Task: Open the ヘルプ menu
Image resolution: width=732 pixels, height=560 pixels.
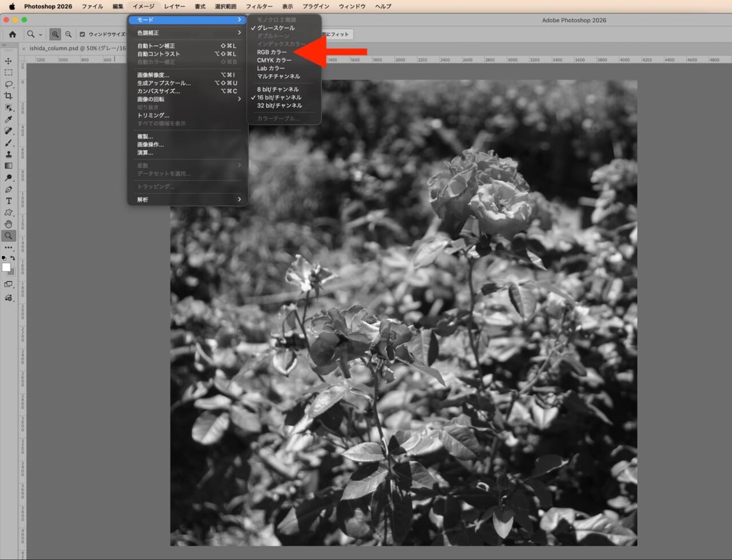Action: 383,6
